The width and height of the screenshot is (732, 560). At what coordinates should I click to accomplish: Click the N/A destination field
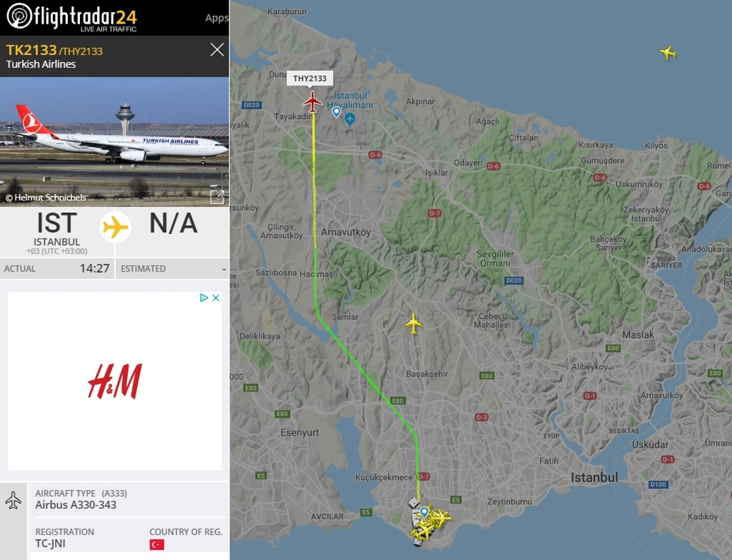coord(173,224)
